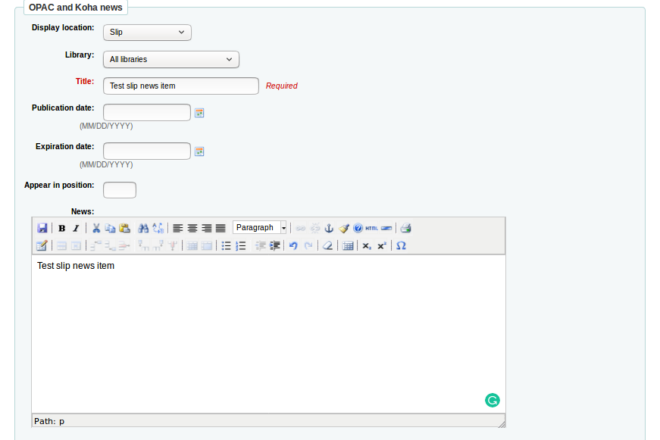Insert an unordered bullet list
660x440 pixels.
click(x=226, y=245)
